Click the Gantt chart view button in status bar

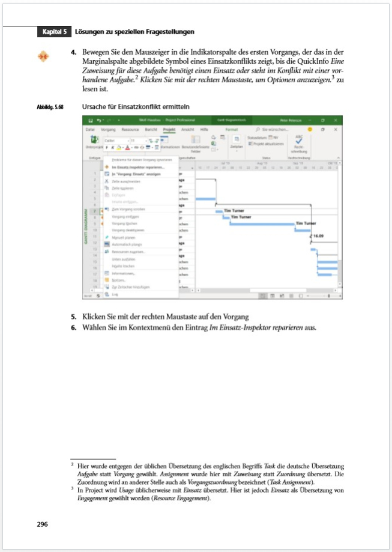pos(264,296)
